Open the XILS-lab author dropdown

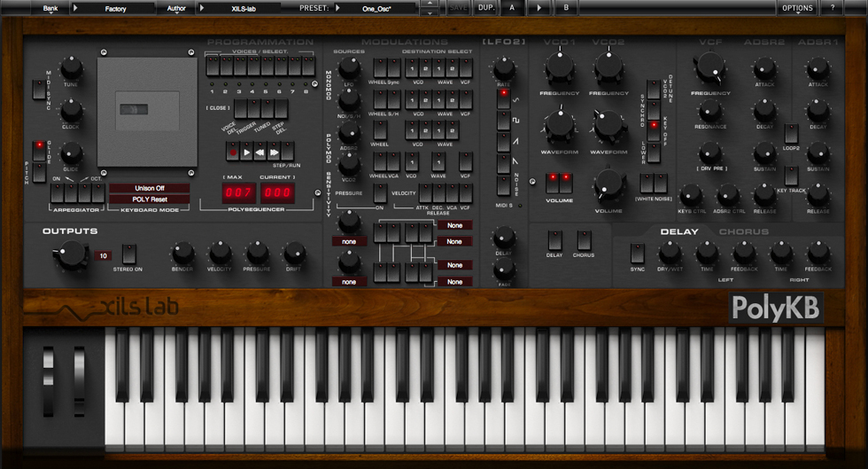click(239, 8)
